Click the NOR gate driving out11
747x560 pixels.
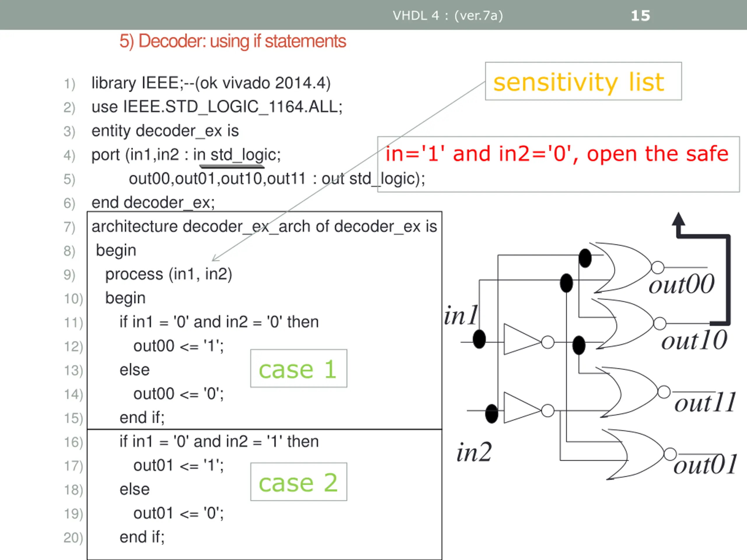point(632,392)
